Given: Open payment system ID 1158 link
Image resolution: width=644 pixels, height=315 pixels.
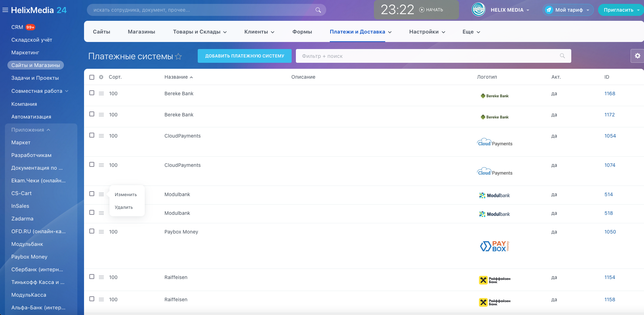Looking at the screenshot, I should pos(610,299).
